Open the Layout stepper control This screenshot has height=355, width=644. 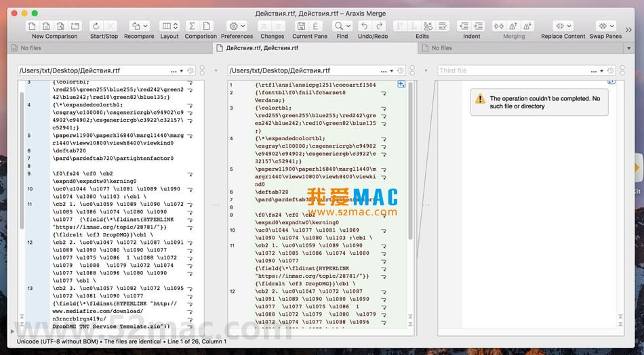tap(169, 26)
